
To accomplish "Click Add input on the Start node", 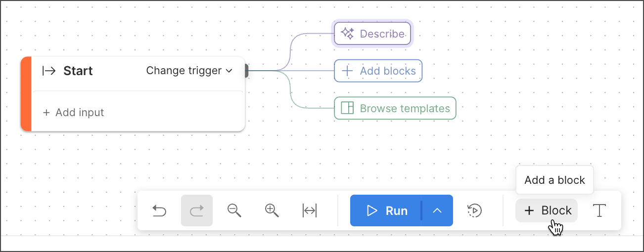I will coord(74,113).
